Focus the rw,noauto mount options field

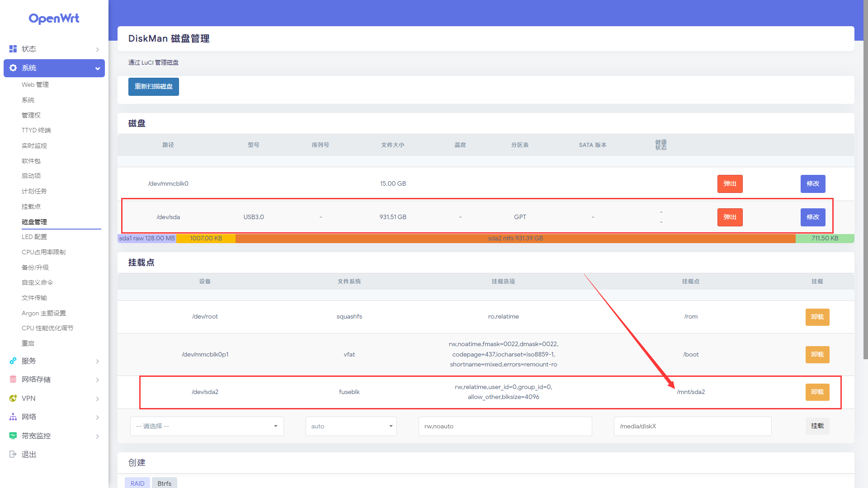[x=505, y=426]
